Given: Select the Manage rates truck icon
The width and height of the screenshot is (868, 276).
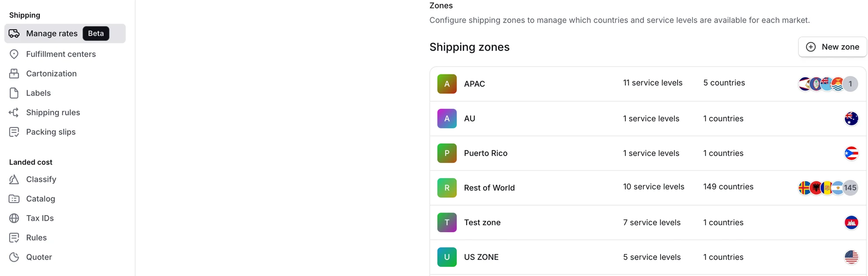Looking at the screenshot, I should tap(14, 33).
